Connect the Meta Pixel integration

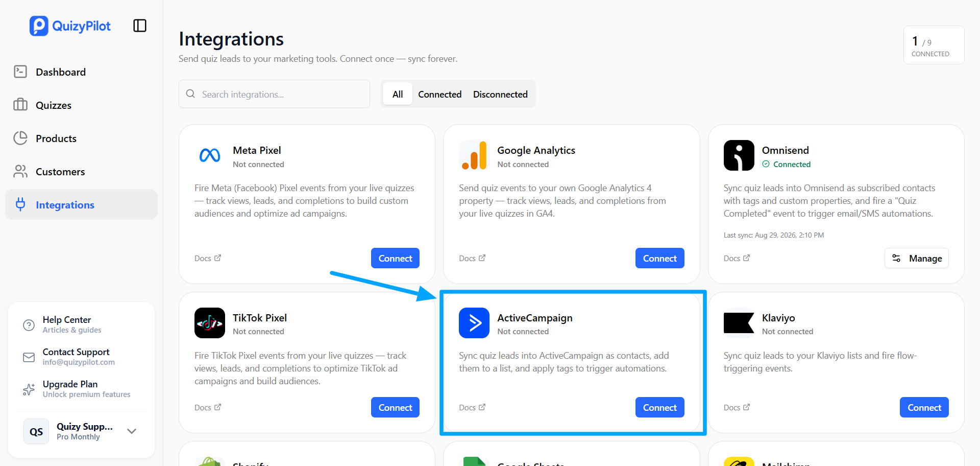pyautogui.click(x=395, y=258)
